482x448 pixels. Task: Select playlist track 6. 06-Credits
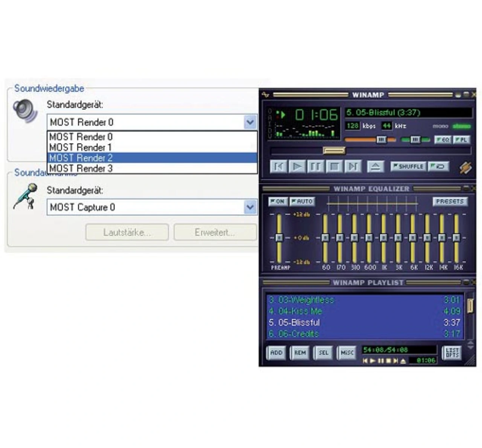tap(364, 334)
